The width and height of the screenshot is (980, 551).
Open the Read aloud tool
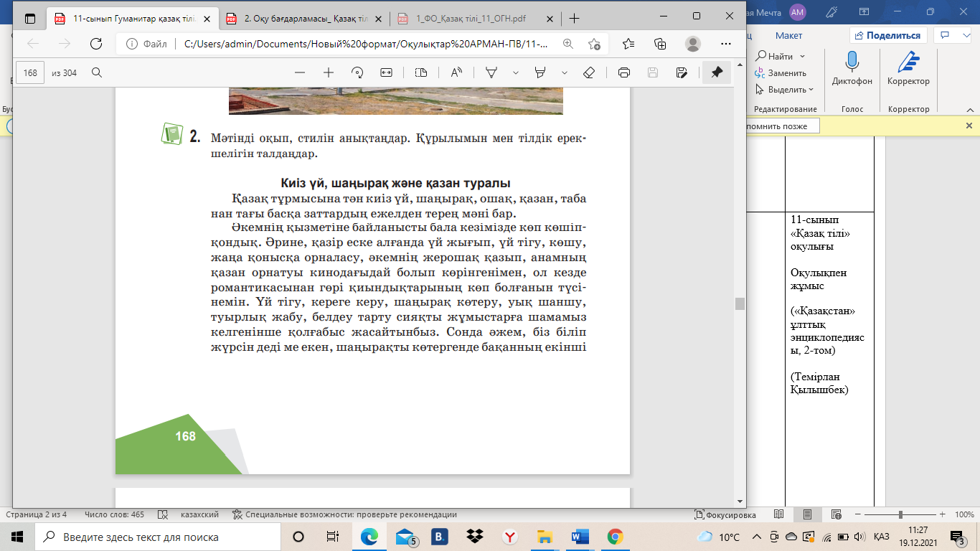(x=456, y=72)
